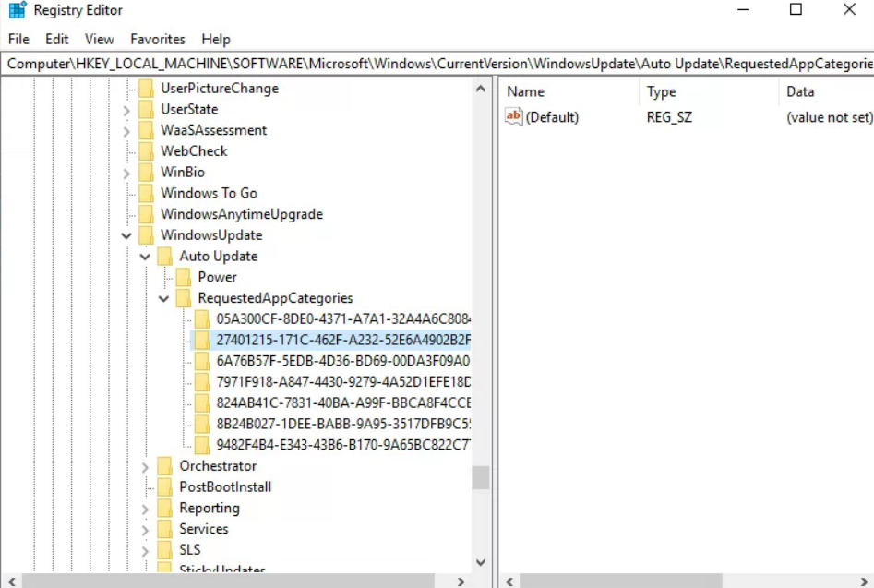This screenshot has height=588, width=874.
Task: Expand the WaaSAssessment key
Action: [126, 131]
